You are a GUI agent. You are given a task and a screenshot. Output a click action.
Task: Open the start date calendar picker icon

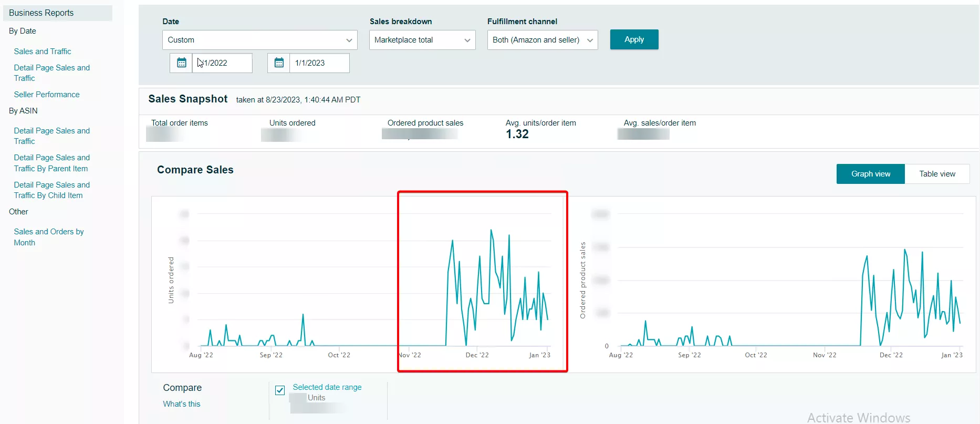tap(181, 63)
